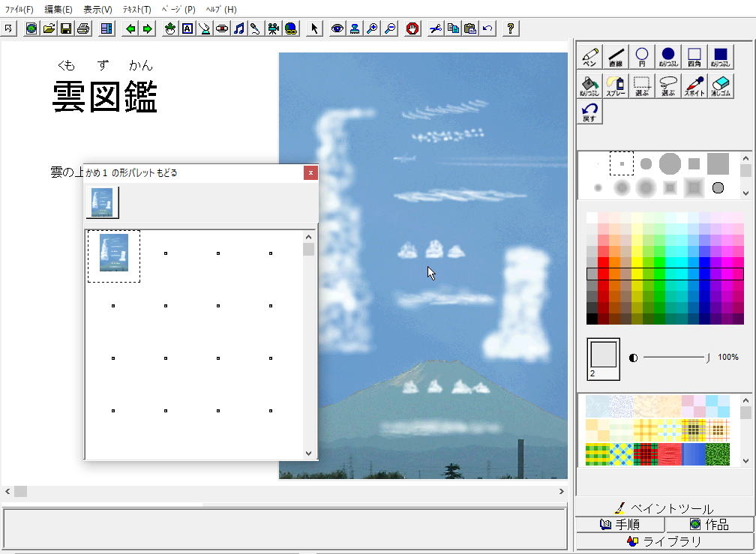Viewport: 756px width, 554px height.
Task: Choose the 消しゴム (eraser) tool
Action: (719, 85)
